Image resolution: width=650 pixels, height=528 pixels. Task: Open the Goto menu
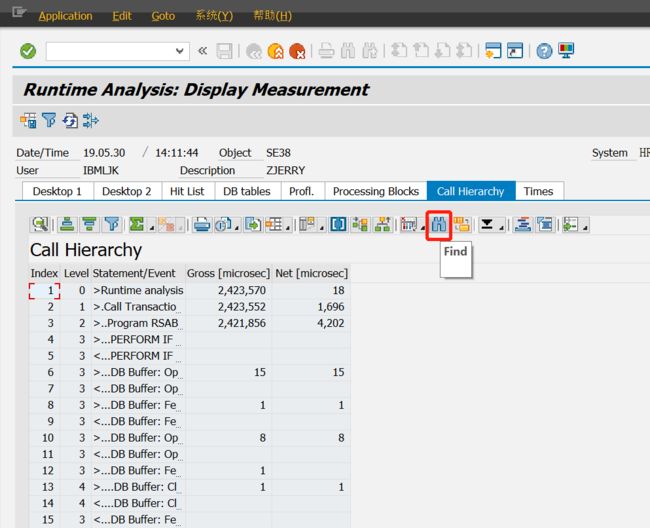pyautogui.click(x=163, y=16)
